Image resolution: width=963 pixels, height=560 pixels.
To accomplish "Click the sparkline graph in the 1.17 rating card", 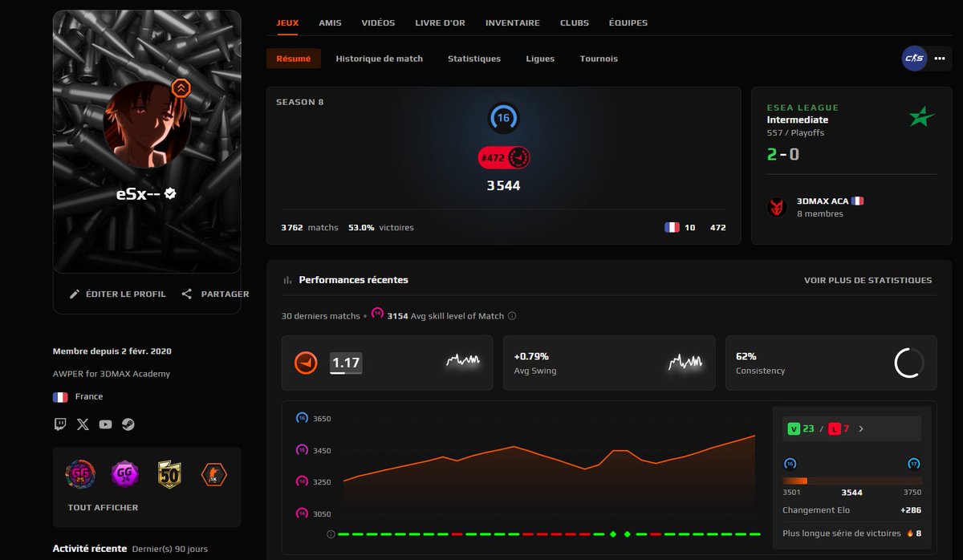I will tap(463, 361).
